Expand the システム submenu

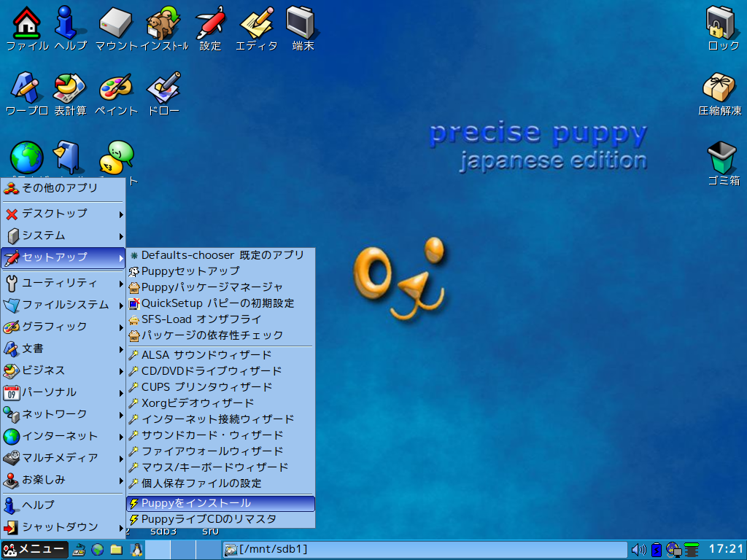pos(63,236)
